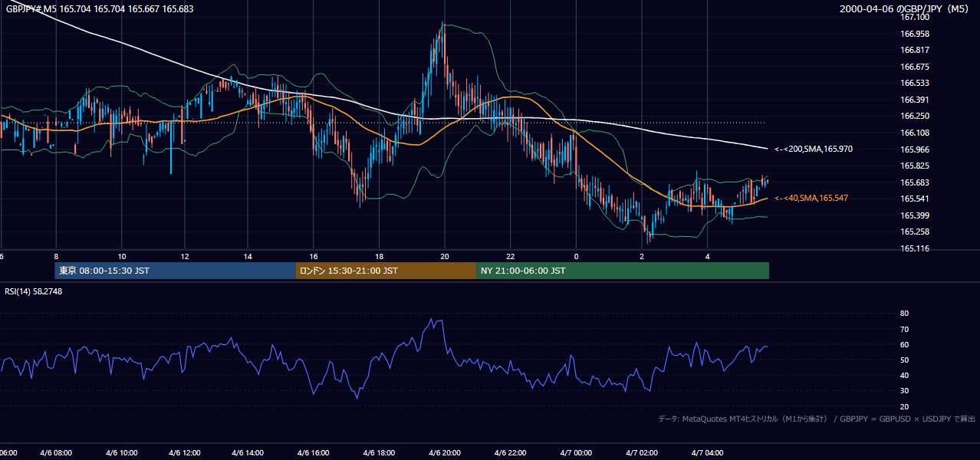This screenshot has height=460, width=980.
Task: Click the 東京 08:00-15:30 JST session bar
Action: point(176,271)
